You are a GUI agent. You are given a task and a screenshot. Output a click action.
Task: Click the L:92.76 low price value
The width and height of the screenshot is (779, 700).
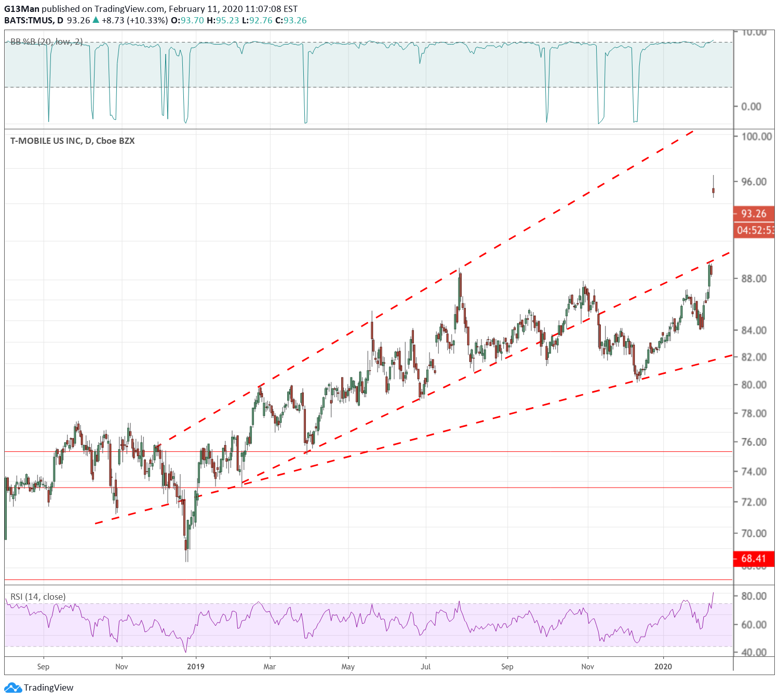pos(257,20)
